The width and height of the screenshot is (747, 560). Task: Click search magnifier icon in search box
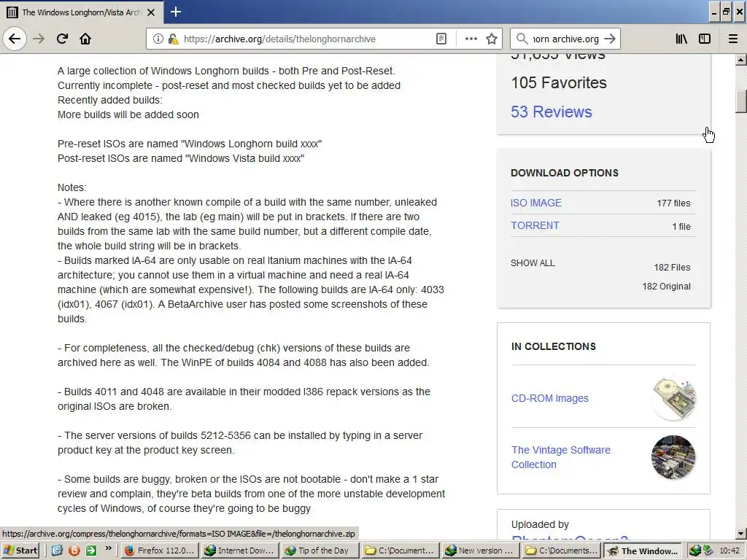point(522,39)
